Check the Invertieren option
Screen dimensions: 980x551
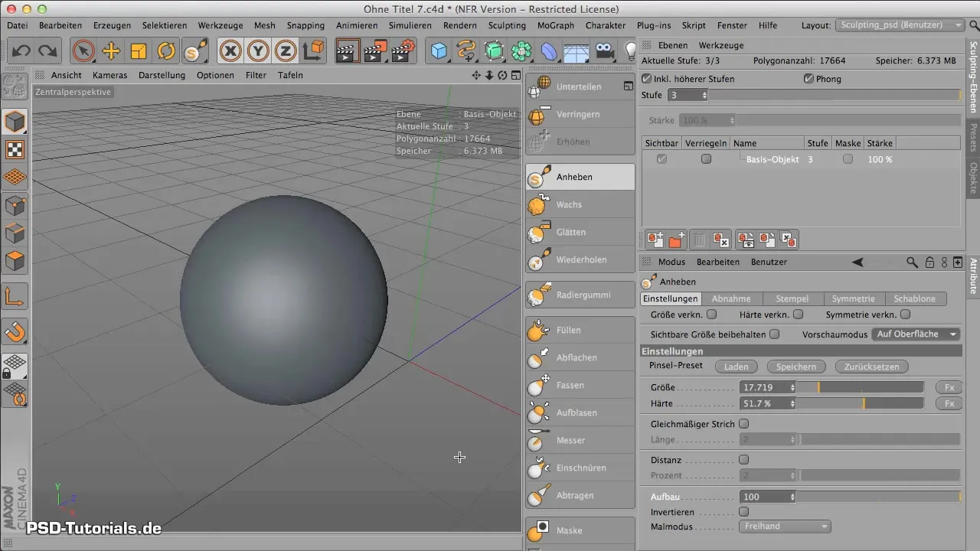[x=743, y=511]
